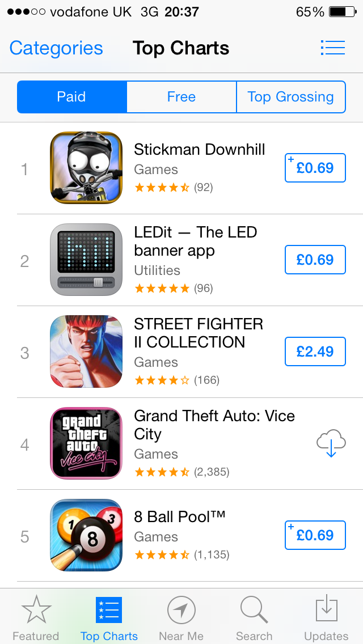Switch to the Free chart segment
363x644 pixels.
click(181, 97)
